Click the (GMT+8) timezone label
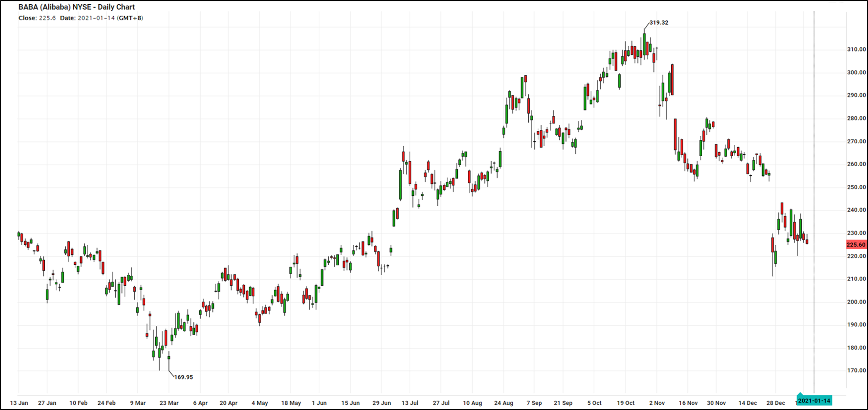 click(130, 18)
